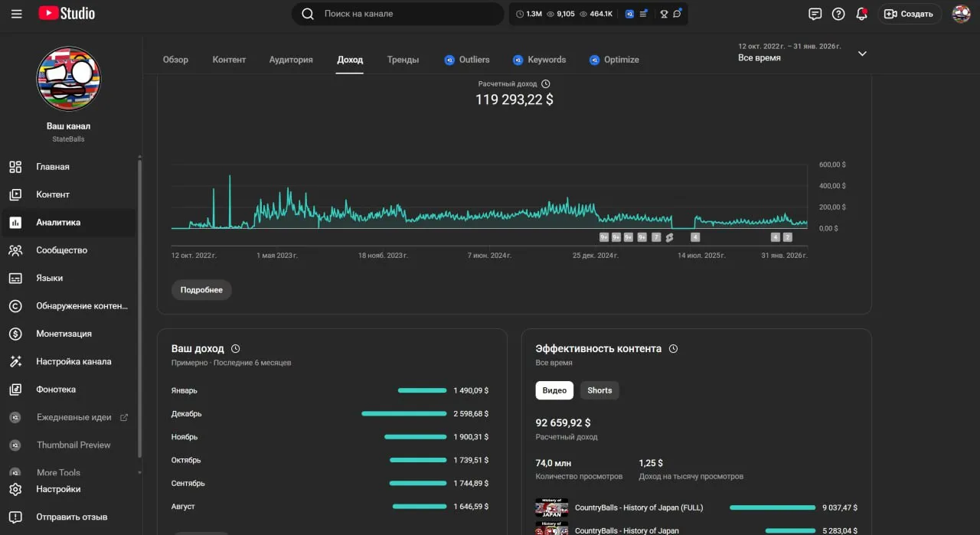980x535 pixels.
Task: Open the Настройки gear icon in sidebar
Action: click(15, 489)
